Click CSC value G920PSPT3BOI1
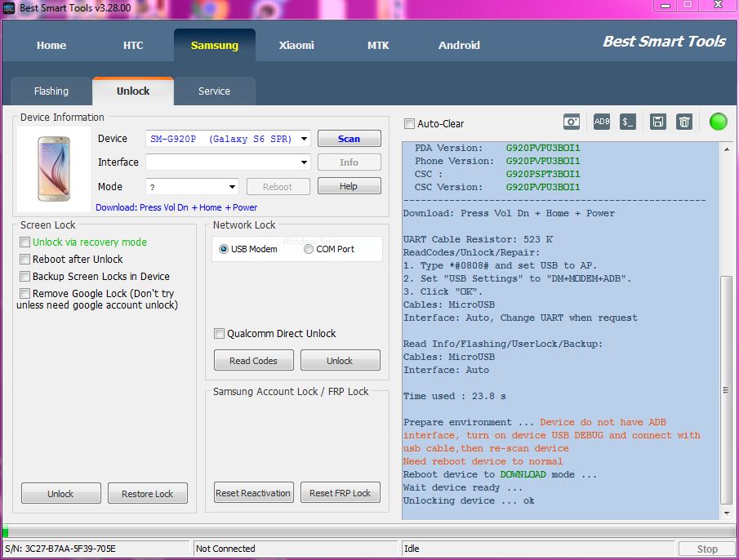 (x=543, y=174)
